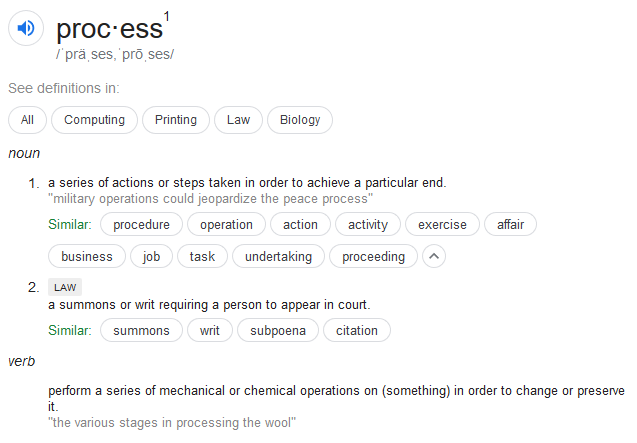637x443 pixels.
Task: Open the 'proceeding' similar word
Action: pyautogui.click(x=373, y=257)
